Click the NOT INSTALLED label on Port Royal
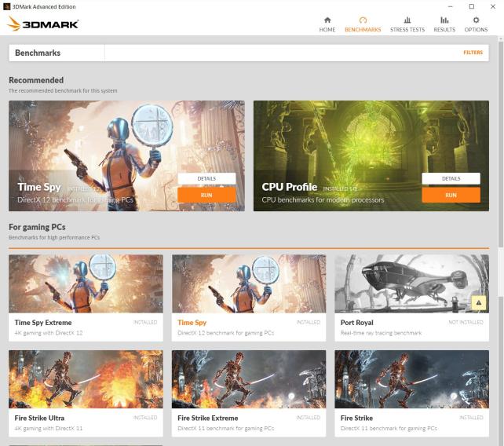This screenshot has height=446, width=504. [x=466, y=322]
